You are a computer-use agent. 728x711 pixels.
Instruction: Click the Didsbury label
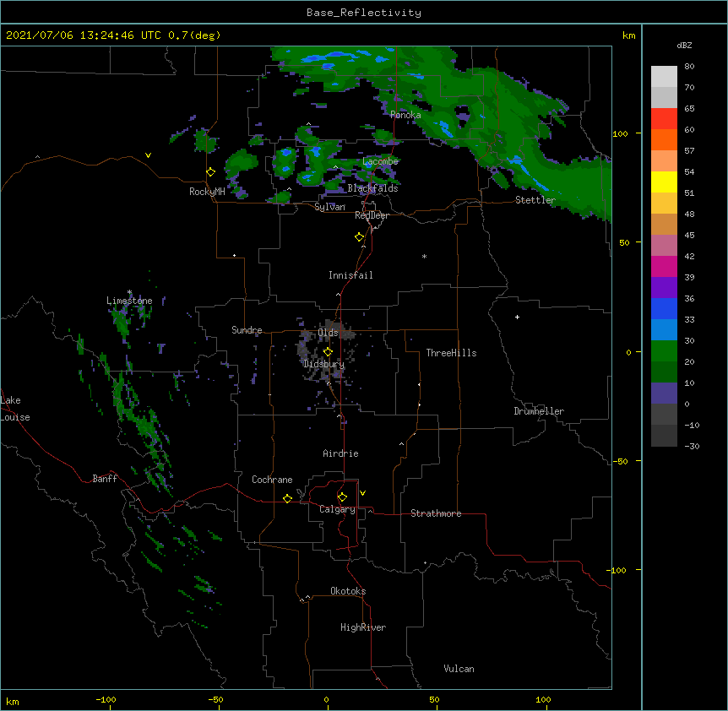pos(323,364)
